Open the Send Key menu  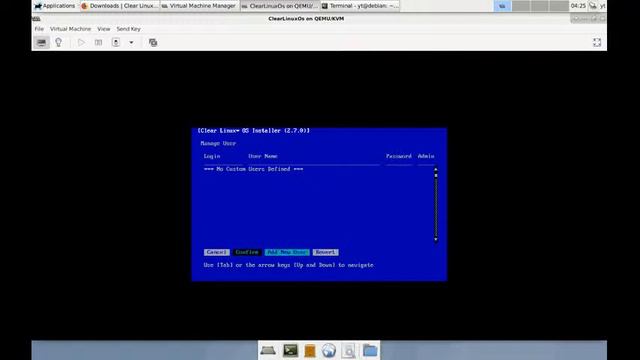click(128, 29)
